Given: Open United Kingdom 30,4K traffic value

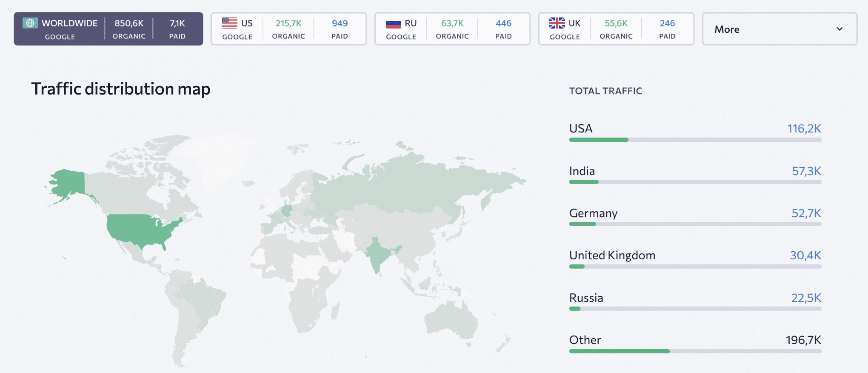Looking at the screenshot, I should (805, 255).
